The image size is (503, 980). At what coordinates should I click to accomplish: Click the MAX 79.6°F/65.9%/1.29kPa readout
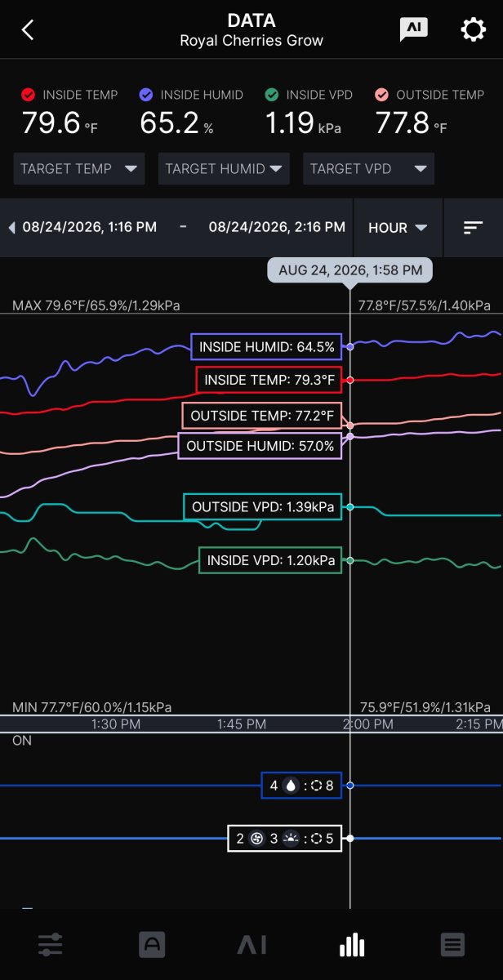(x=96, y=305)
